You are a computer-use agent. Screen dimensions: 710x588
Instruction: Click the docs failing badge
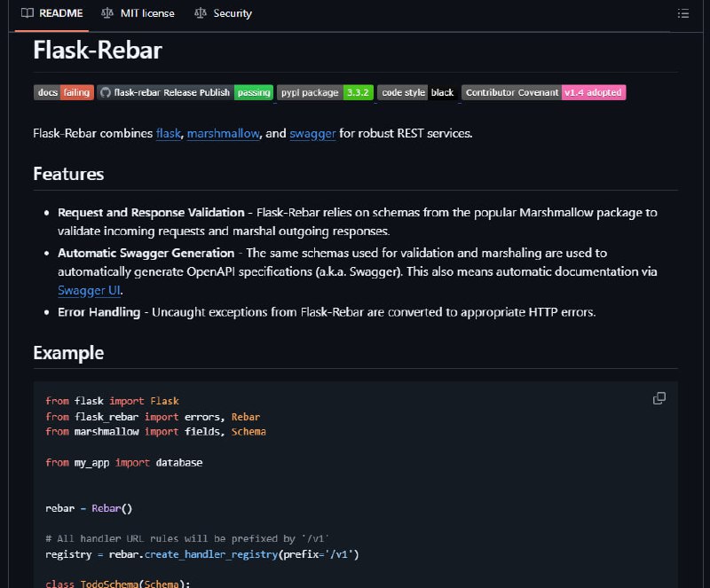click(64, 92)
